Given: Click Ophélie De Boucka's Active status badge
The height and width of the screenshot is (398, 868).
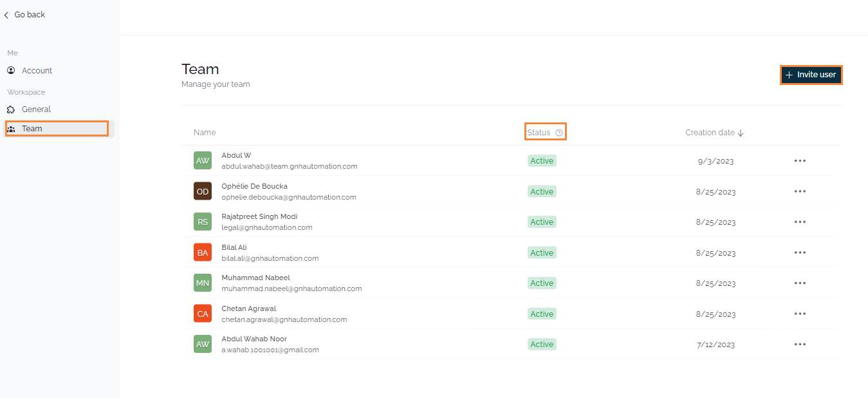Looking at the screenshot, I should 542,191.
